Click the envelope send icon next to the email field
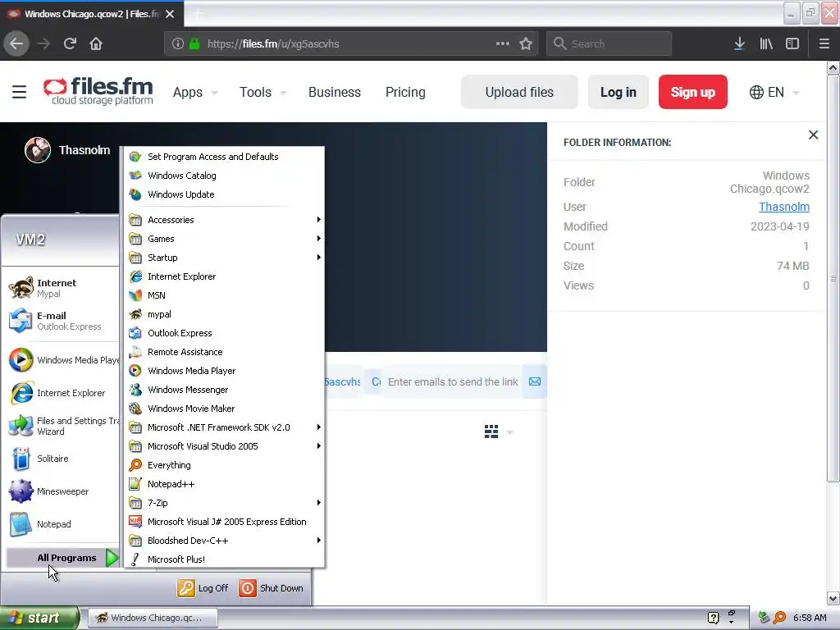This screenshot has width=840, height=630. click(535, 381)
